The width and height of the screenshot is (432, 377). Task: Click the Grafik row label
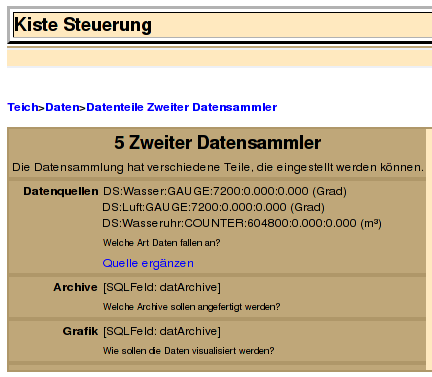tap(80, 331)
